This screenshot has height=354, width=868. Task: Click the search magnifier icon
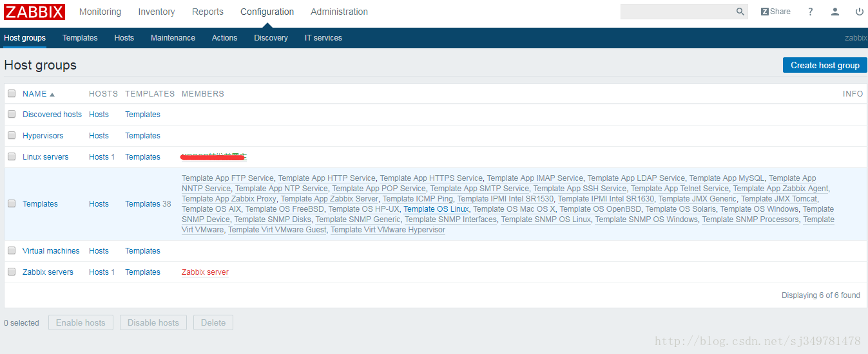[740, 12]
